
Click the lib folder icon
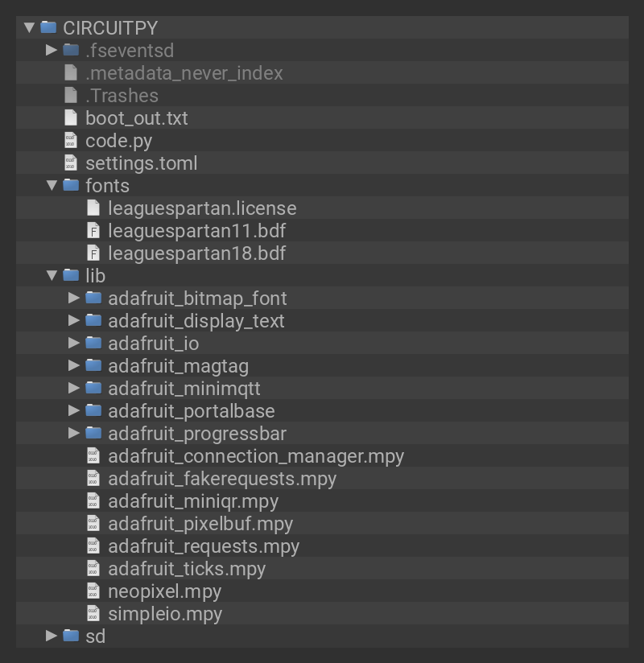(x=71, y=275)
